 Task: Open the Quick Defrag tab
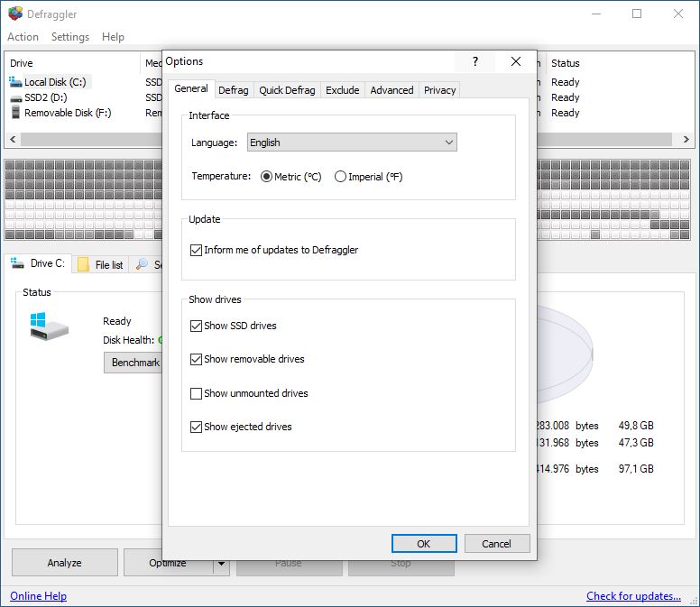tap(287, 90)
